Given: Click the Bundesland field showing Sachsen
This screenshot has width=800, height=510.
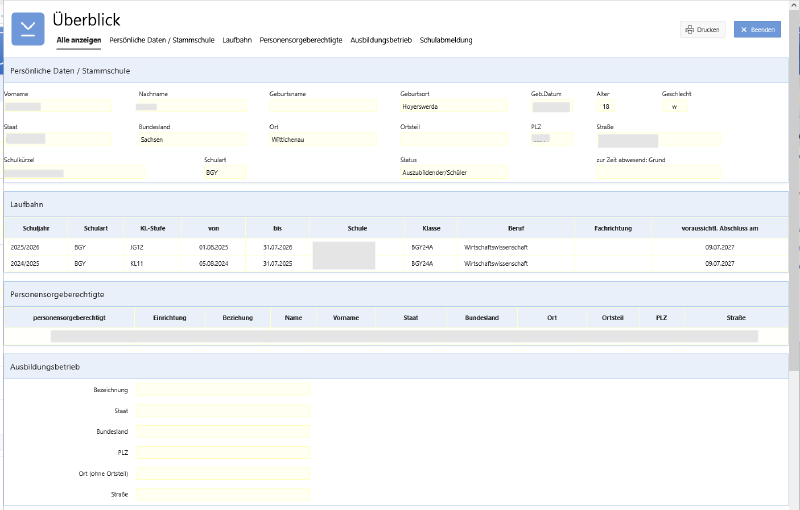Looking at the screenshot, I should (x=192, y=140).
